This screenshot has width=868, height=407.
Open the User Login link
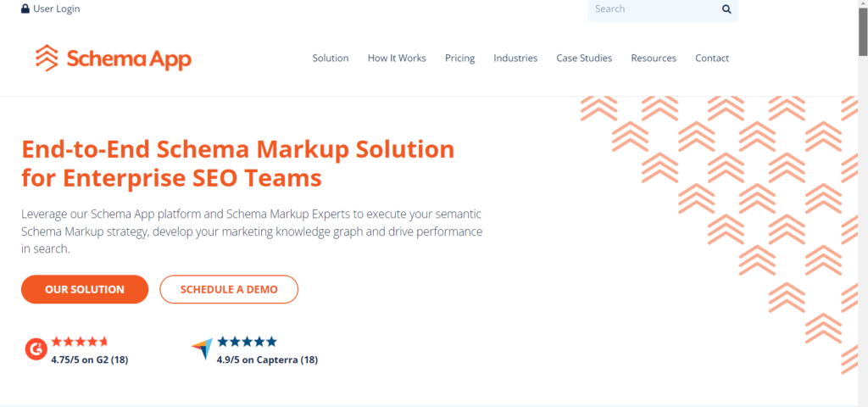[x=57, y=8]
